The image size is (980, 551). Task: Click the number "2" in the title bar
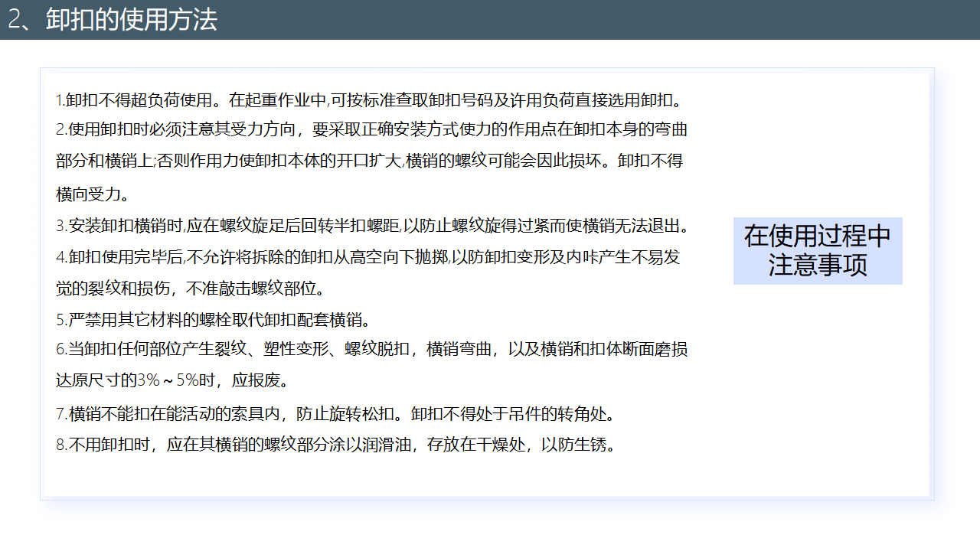click(15, 20)
